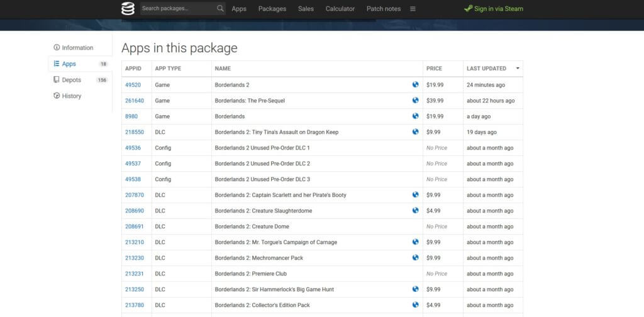Click globe icon in Borderlands 2 row
This screenshot has height=317, width=644.
[415, 85]
